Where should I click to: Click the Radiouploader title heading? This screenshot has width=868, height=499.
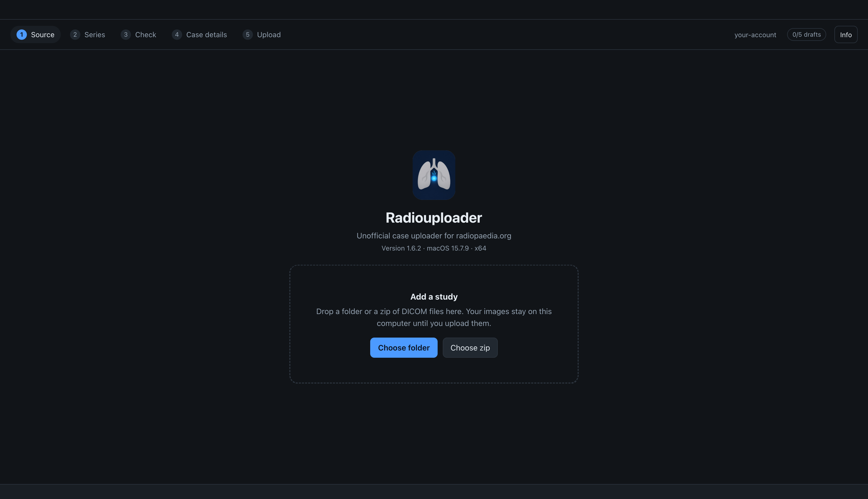(434, 218)
